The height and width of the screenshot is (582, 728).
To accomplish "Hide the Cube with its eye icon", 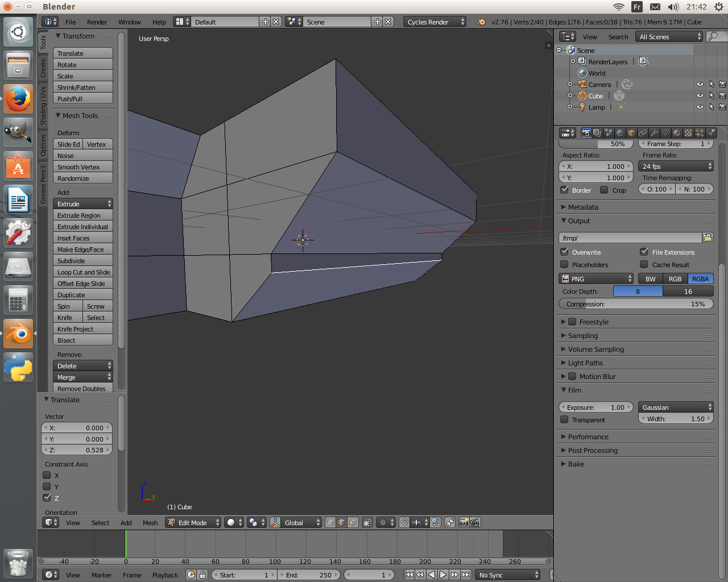I will 700,95.
